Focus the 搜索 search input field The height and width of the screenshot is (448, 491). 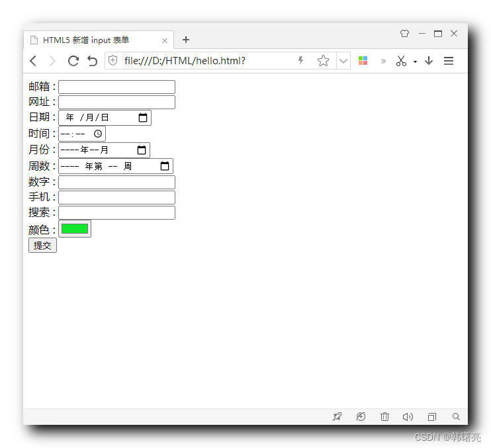point(117,213)
